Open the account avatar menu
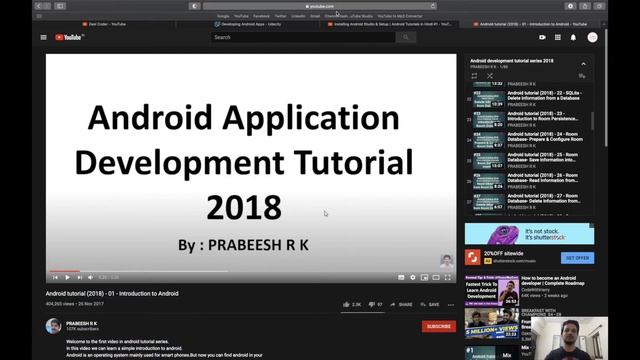 [592, 37]
